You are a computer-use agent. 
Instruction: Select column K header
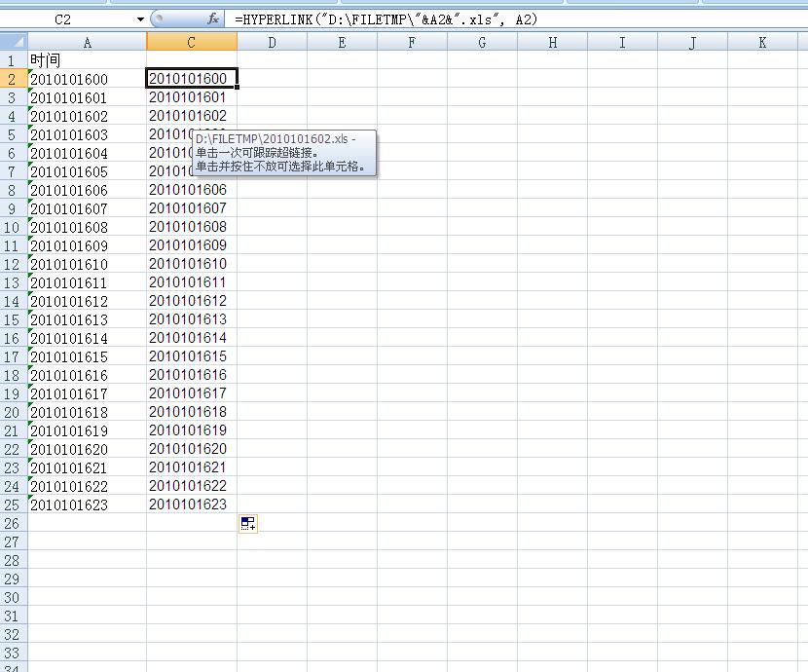762,42
